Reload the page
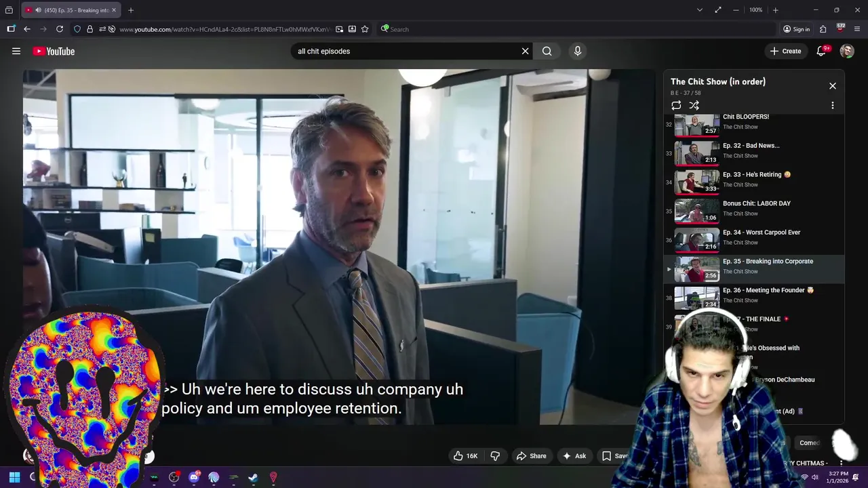This screenshot has height=488, width=868. pyautogui.click(x=60, y=29)
